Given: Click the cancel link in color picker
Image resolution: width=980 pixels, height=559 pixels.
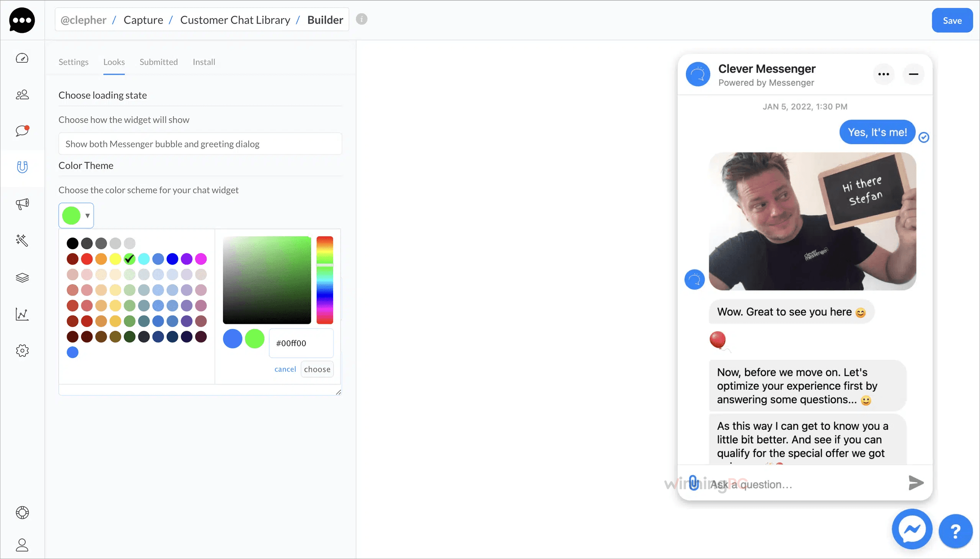Looking at the screenshot, I should coord(285,369).
